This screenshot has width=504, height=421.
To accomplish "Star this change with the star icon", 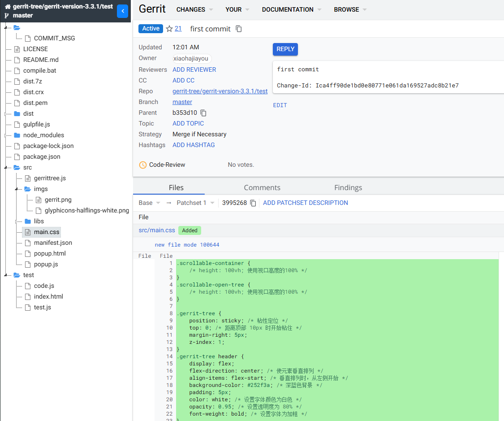I will pyautogui.click(x=169, y=29).
